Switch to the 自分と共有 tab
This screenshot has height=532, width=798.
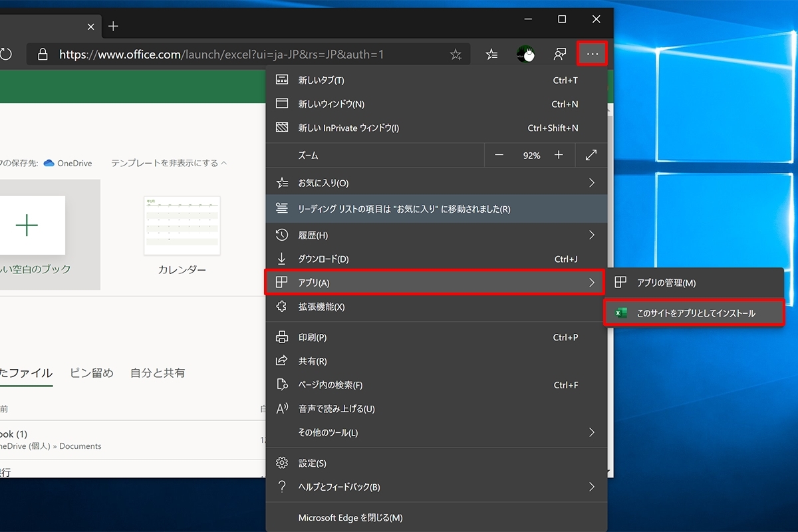[158, 373]
